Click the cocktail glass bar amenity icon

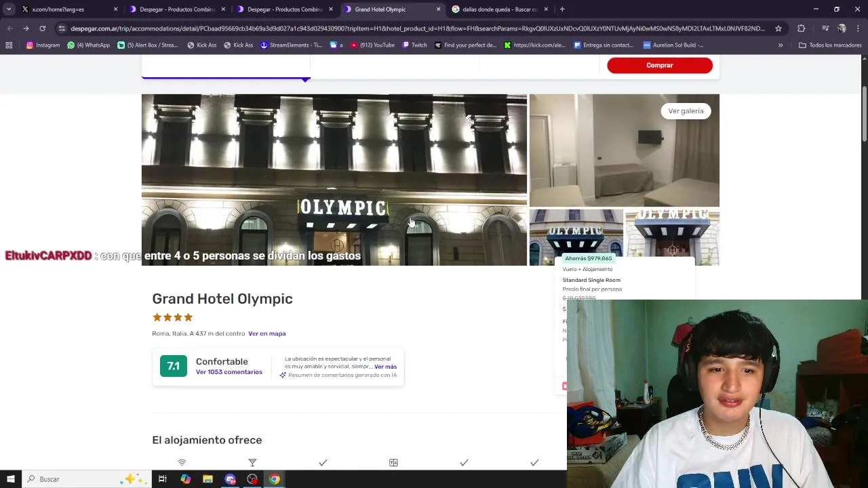(252, 462)
